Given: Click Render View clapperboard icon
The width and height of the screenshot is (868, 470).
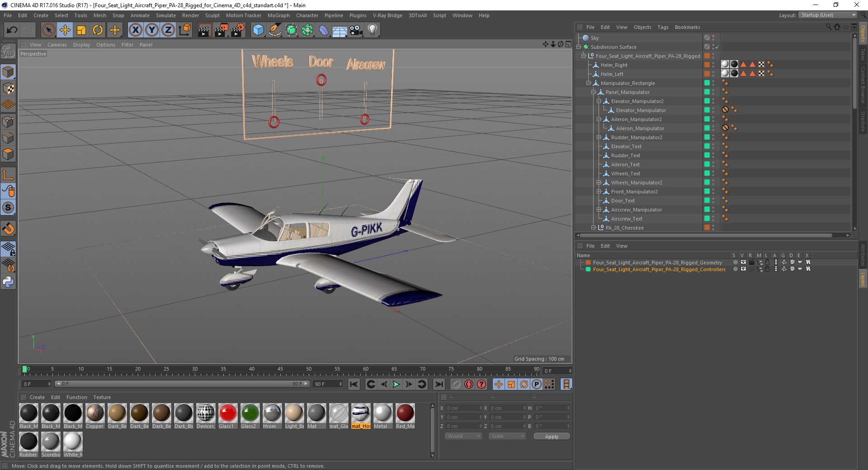Looking at the screenshot, I should pos(204,30).
